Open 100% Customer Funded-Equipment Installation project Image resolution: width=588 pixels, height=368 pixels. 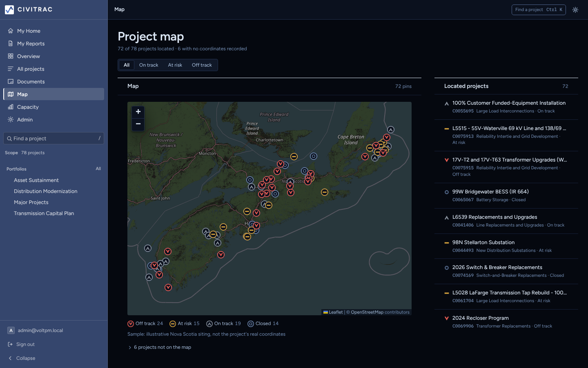tap(506, 107)
